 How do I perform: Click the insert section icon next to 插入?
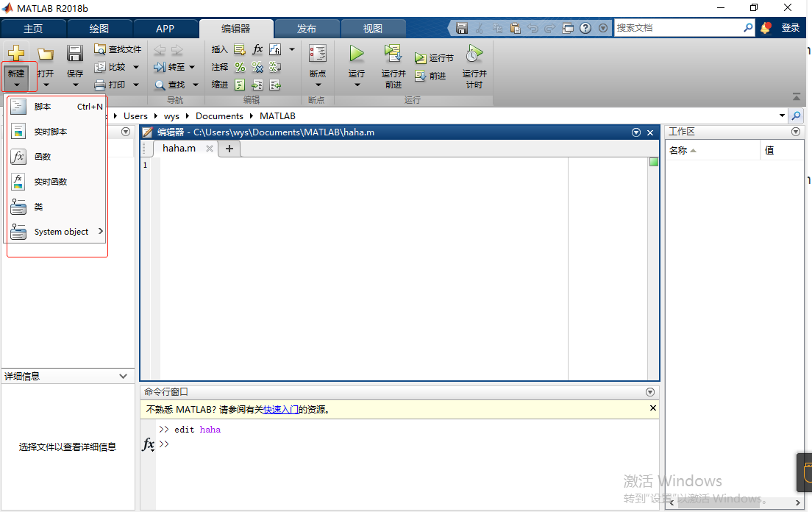(239, 49)
